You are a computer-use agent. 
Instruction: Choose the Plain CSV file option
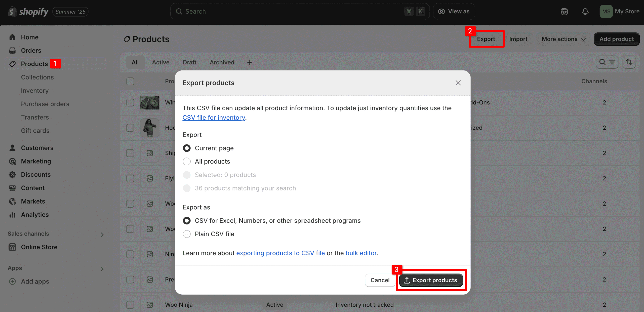pyautogui.click(x=187, y=234)
